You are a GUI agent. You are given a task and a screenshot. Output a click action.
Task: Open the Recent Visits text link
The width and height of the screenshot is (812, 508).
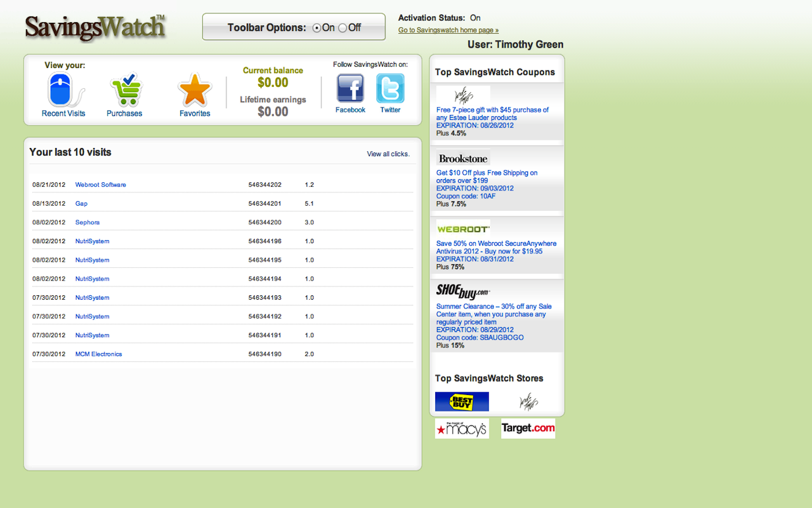tap(63, 114)
